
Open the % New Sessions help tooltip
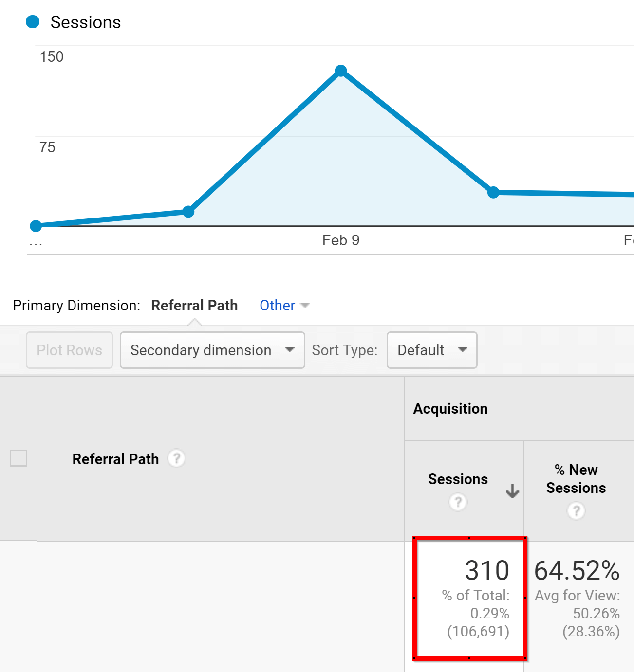[576, 511]
